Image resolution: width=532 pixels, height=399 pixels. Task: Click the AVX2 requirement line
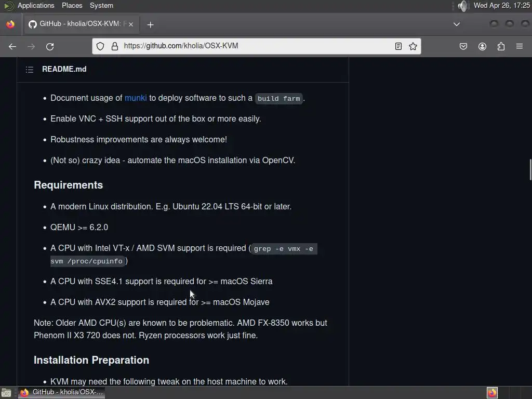[160, 302]
